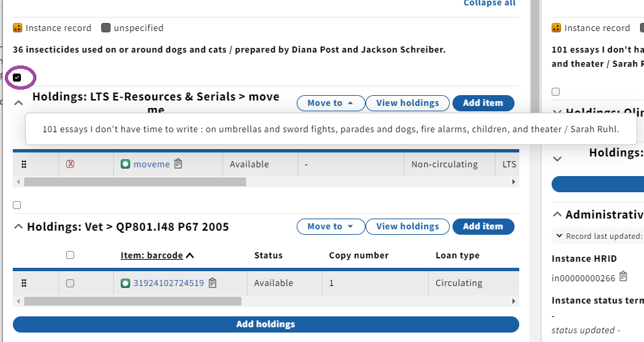Grab drag handle of 31924102724519 row

click(24, 283)
